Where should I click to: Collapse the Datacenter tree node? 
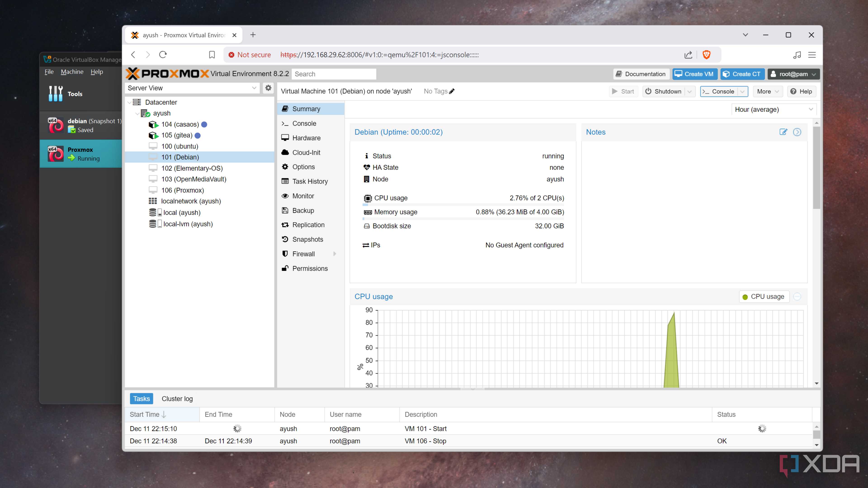[x=129, y=102]
